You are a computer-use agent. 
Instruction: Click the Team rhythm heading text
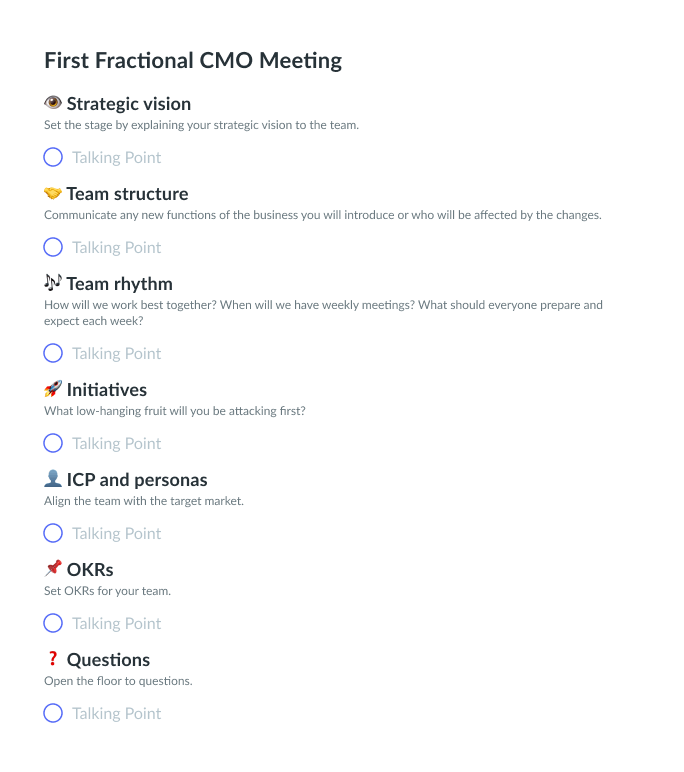coord(119,283)
